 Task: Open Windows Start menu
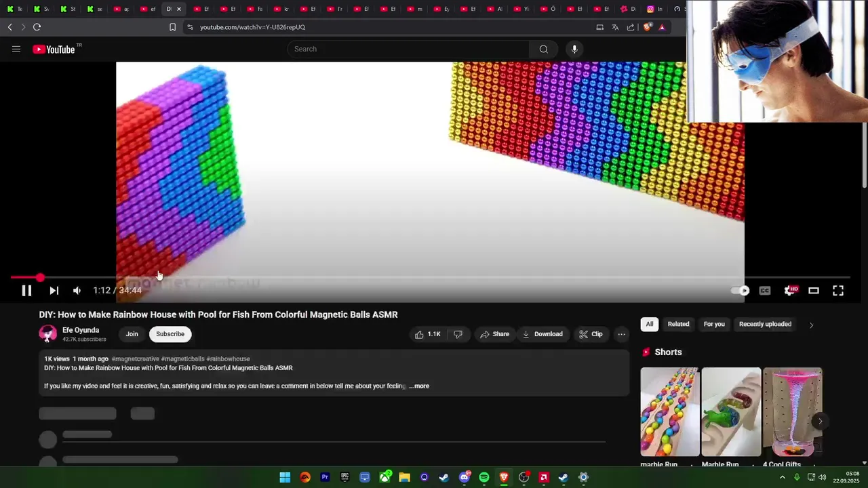coord(285,477)
